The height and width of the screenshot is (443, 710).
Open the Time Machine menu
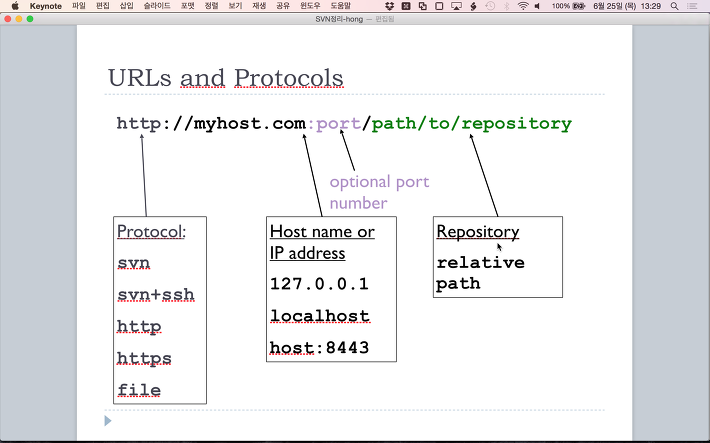tap(490, 6)
